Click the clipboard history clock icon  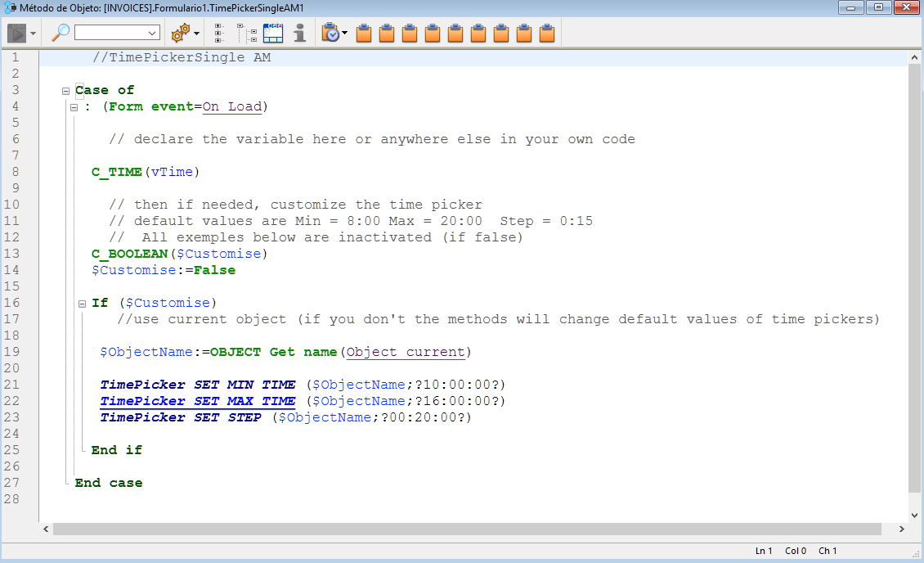click(330, 33)
